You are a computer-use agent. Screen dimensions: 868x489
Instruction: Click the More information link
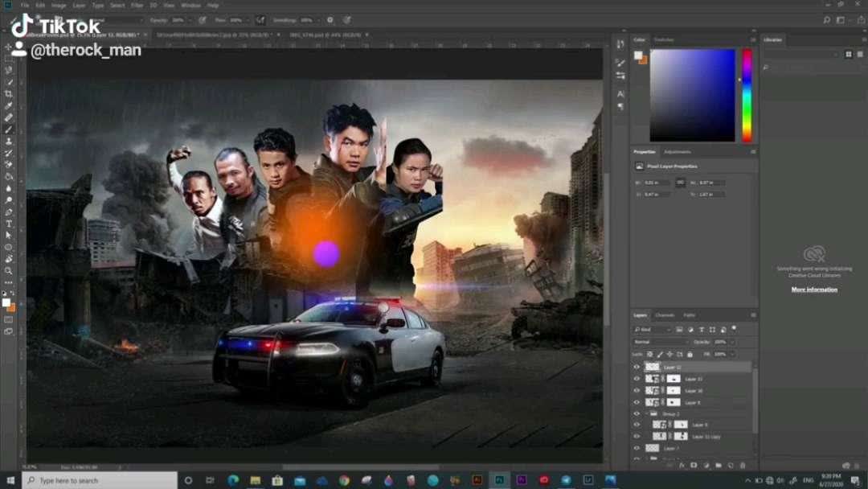(813, 289)
